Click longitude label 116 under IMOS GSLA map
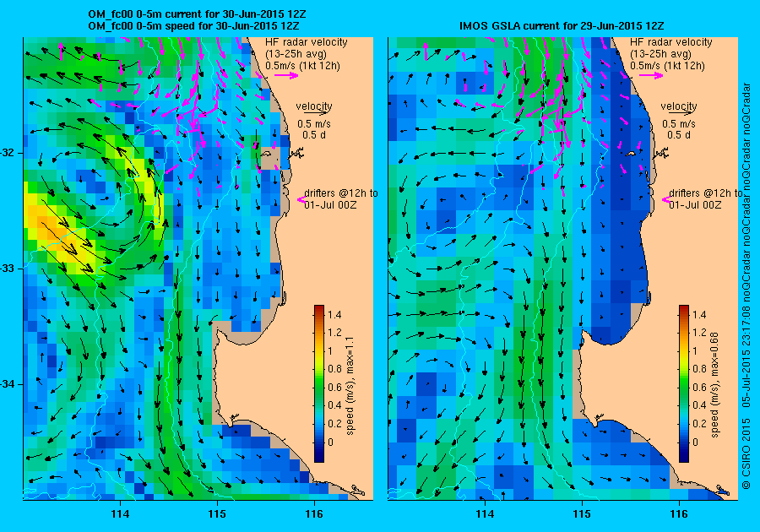The image size is (760, 532). tap(679, 514)
